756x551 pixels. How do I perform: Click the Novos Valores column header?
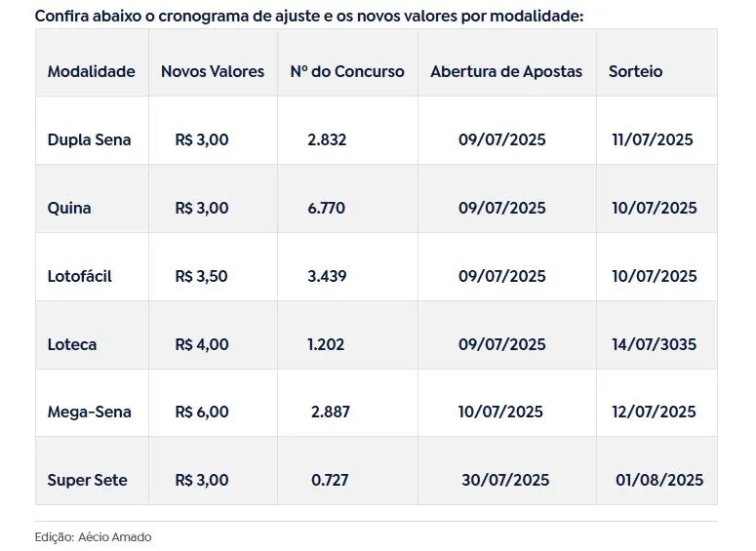click(x=213, y=71)
